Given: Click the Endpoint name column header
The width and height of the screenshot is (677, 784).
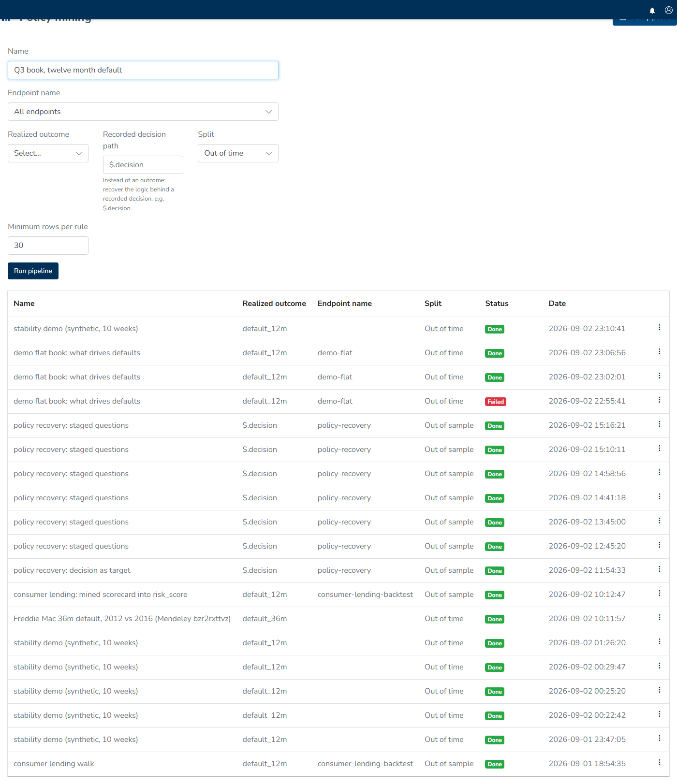Looking at the screenshot, I should click(x=345, y=304).
